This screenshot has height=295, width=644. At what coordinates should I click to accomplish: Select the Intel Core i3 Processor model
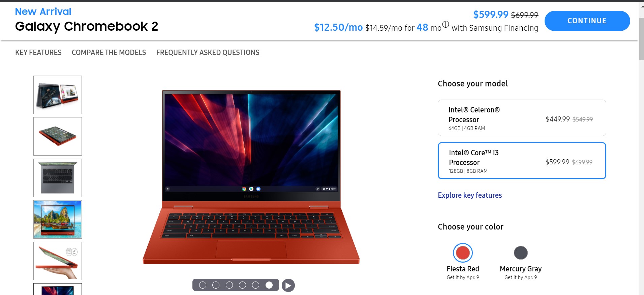pyautogui.click(x=522, y=161)
